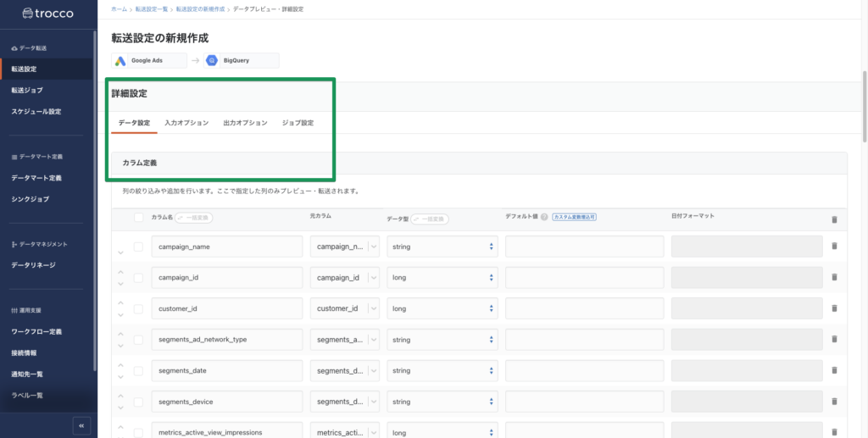
Task: Click the trash icon for customer_id row
Action: [834, 308]
